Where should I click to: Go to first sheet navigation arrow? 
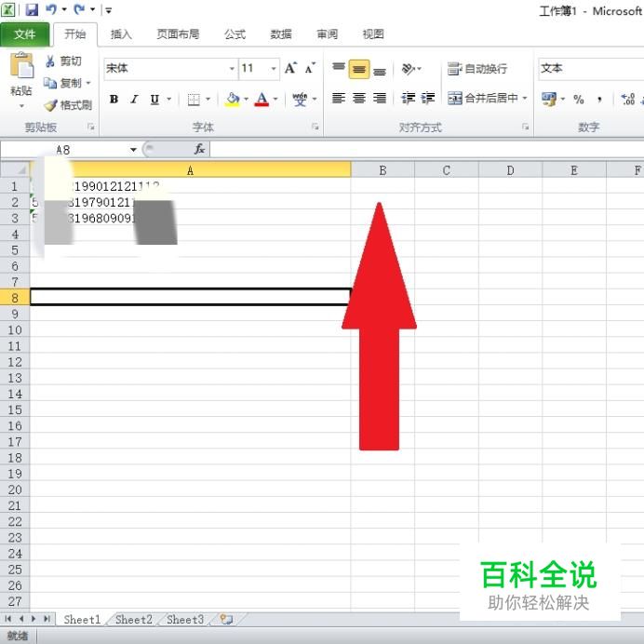click(x=8, y=619)
